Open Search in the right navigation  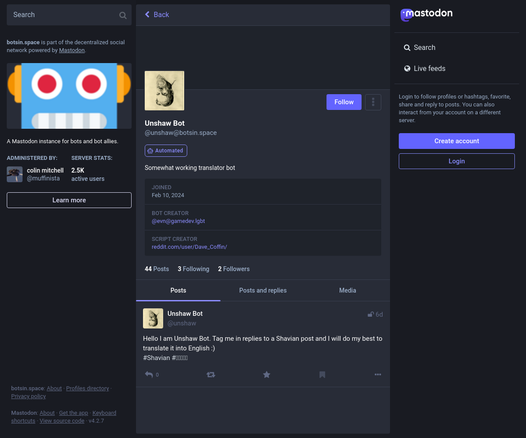pos(420,48)
